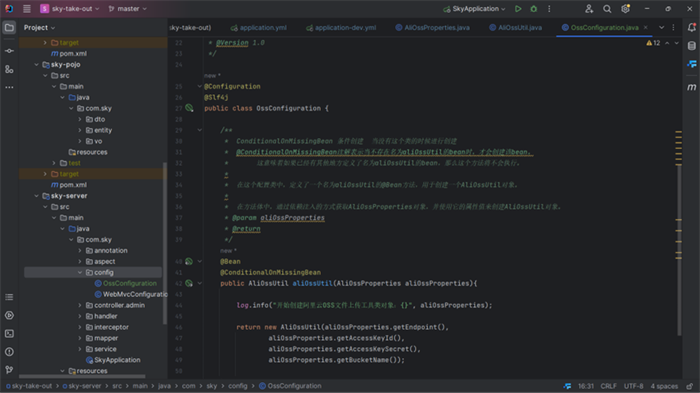700x393 pixels.
Task: Open WebMvcConfiguration file in tree
Action: (131, 294)
